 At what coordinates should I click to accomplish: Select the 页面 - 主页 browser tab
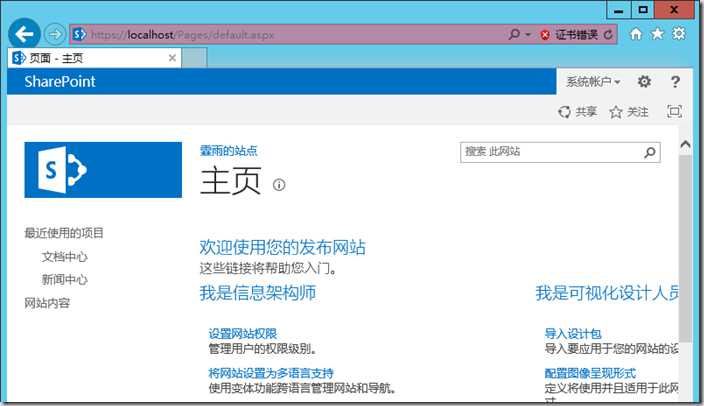pyautogui.click(x=94, y=58)
